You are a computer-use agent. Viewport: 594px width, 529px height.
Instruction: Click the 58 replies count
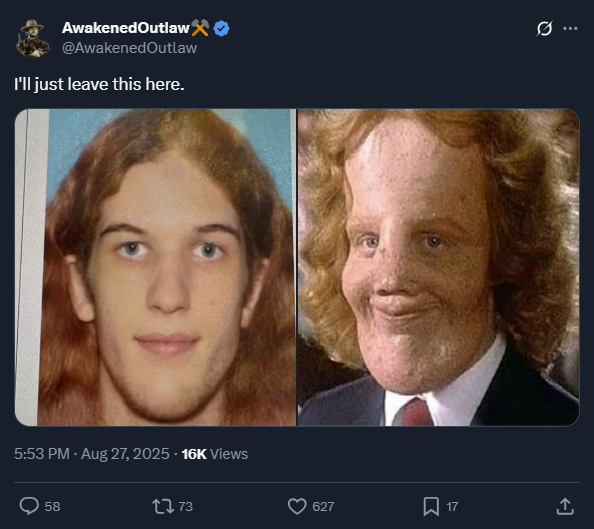pos(52,507)
